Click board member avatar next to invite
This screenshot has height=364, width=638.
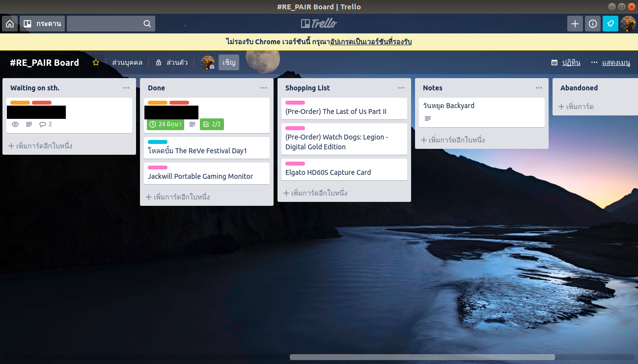pyautogui.click(x=208, y=62)
